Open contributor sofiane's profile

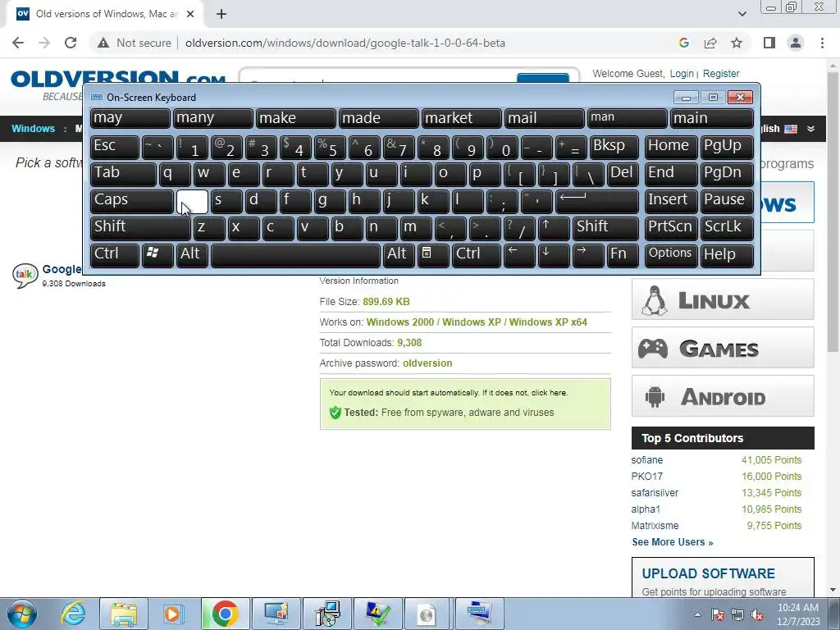pyautogui.click(x=646, y=460)
